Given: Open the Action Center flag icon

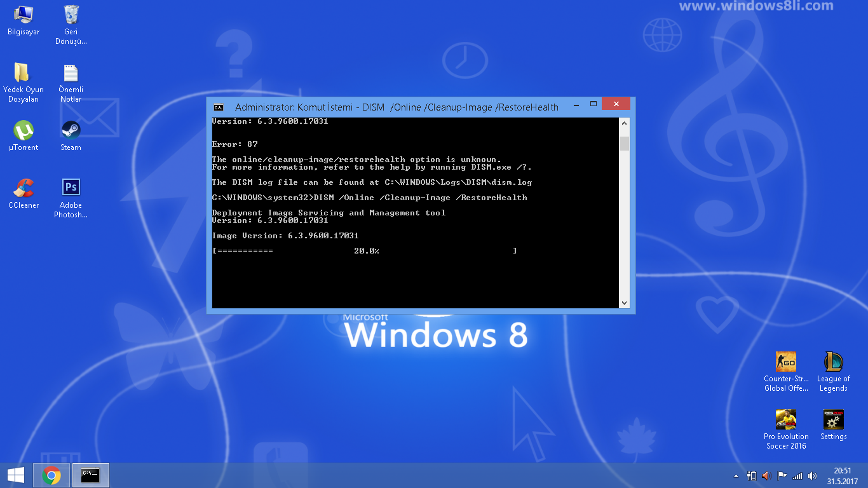Looking at the screenshot, I should [x=782, y=475].
